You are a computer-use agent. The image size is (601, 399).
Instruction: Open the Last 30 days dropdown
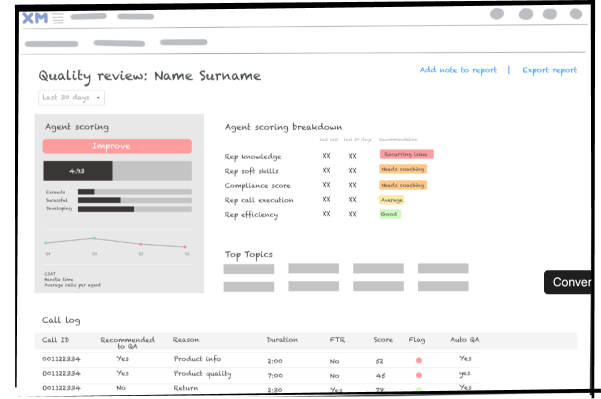[x=71, y=97]
